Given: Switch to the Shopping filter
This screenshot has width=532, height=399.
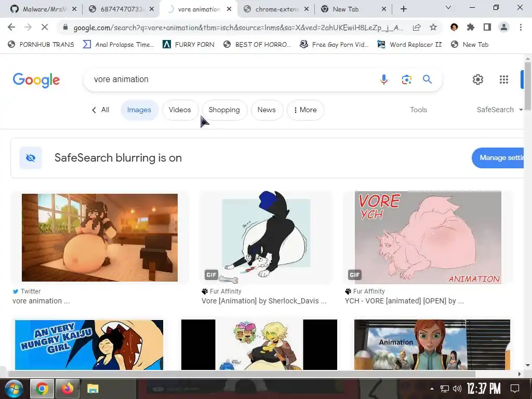Looking at the screenshot, I should point(224,110).
